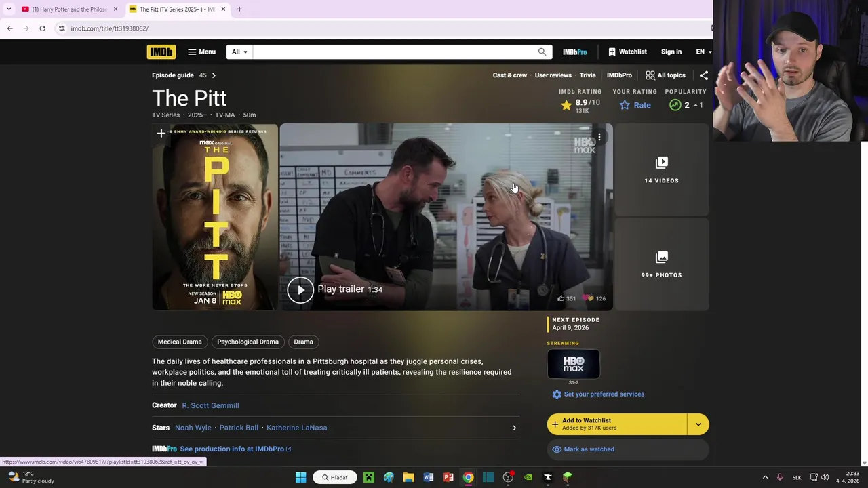Image resolution: width=868 pixels, height=488 pixels.
Task: Open the Windows Start menu
Action: pos(300,477)
